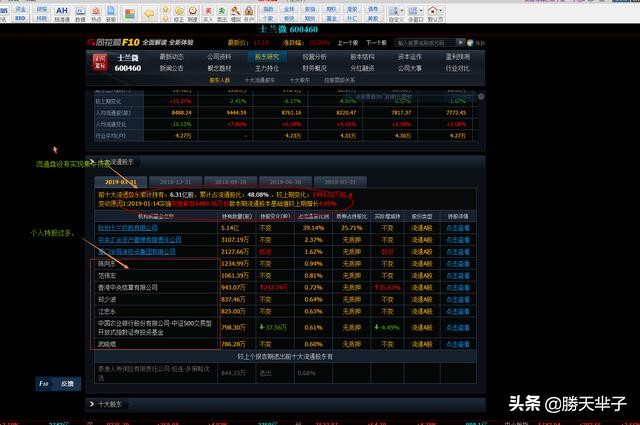Open the 公司资料 navigation tab
This screenshot has width=640, height=425.
coord(219,57)
